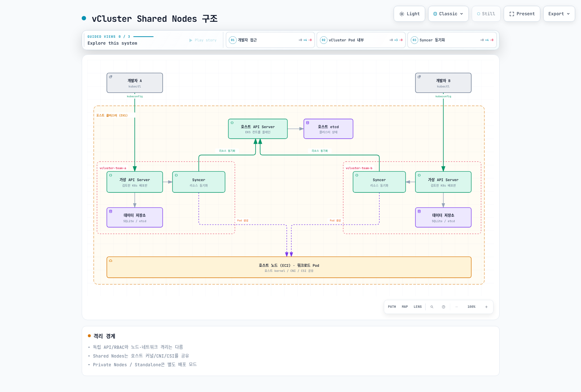This screenshot has width=581, height=392.
Task: Select guided view 02 vCluster Pod 내부
Action: tap(361, 40)
